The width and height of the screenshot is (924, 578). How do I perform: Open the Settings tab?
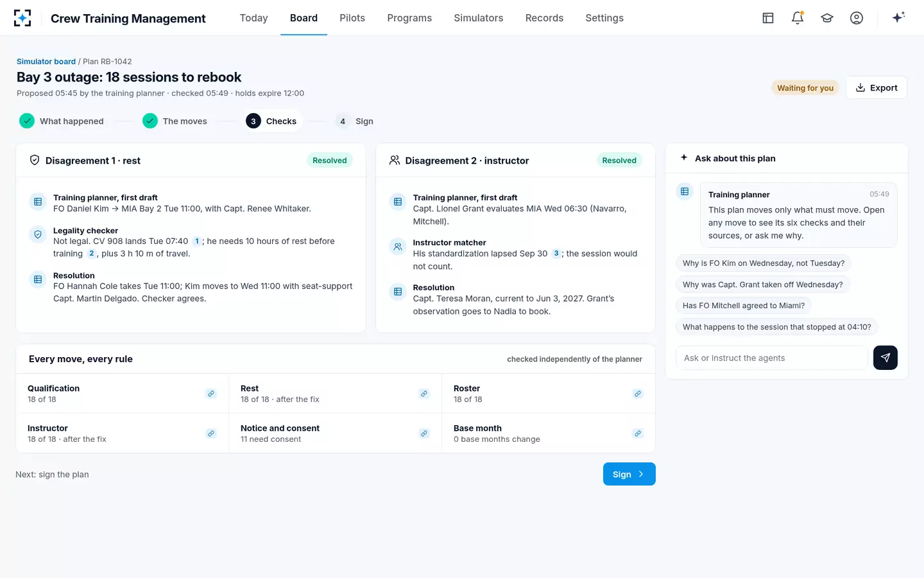point(604,18)
